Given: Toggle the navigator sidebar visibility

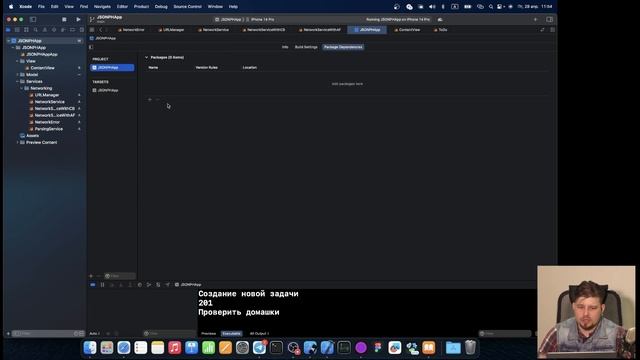Looking at the screenshot, I should [33, 19].
